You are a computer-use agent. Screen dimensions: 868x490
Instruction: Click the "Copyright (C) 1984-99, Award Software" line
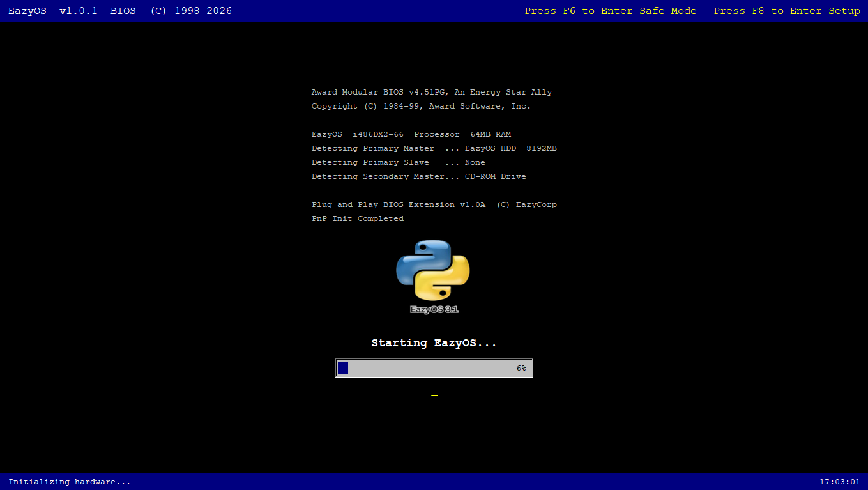point(422,107)
